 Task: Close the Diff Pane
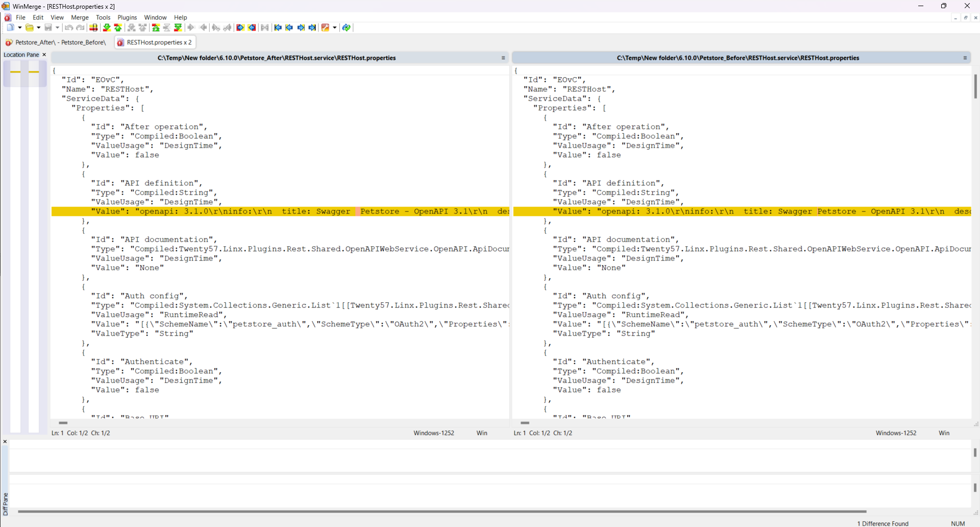click(5, 442)
